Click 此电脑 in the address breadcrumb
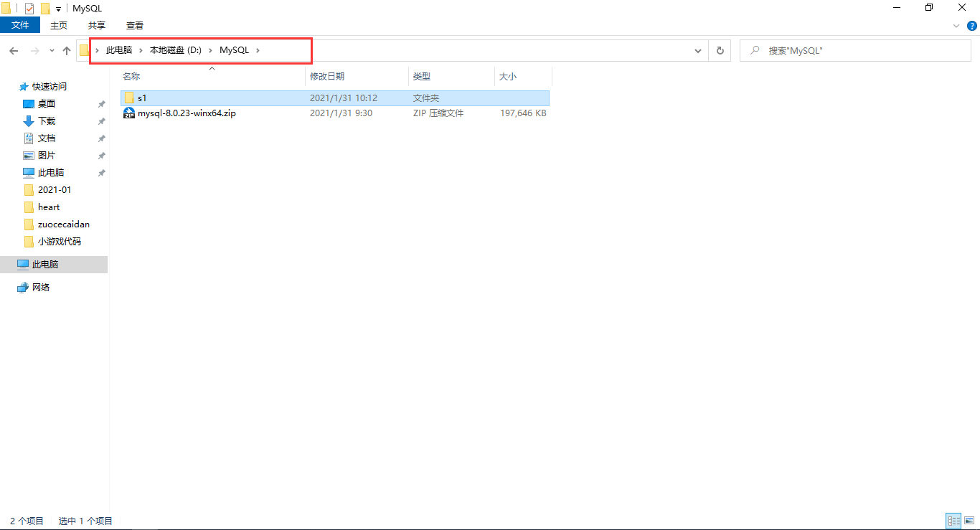 [118, 50]
